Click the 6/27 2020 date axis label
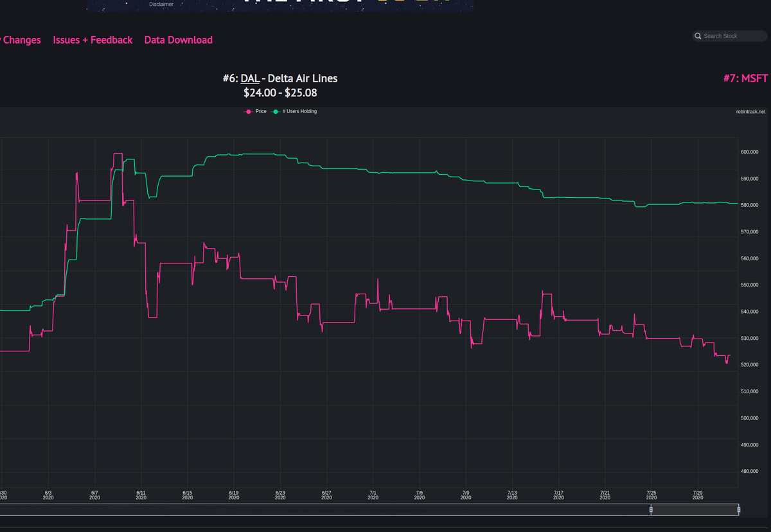The width and height of the screenshot is (771, 532). (326, 495)
